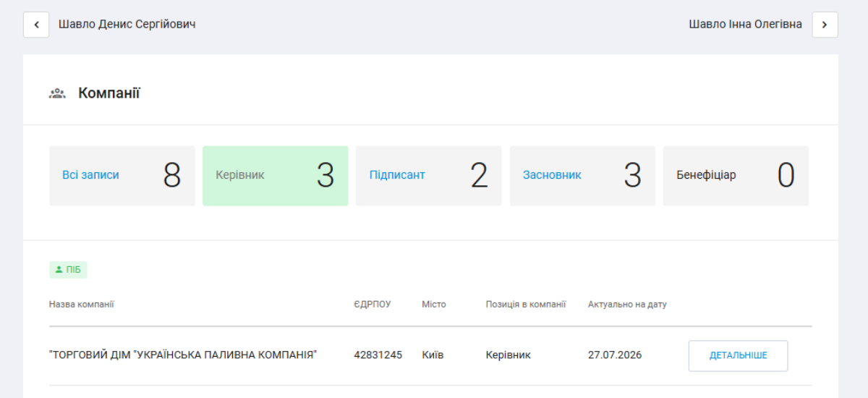Select the Бенефіціар filter card
This screenshot has width=868, height=398.
tap(736, 176)
